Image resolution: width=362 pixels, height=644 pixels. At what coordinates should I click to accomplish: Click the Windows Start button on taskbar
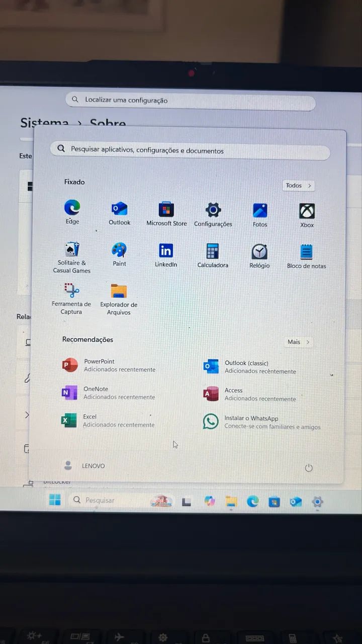55,500
